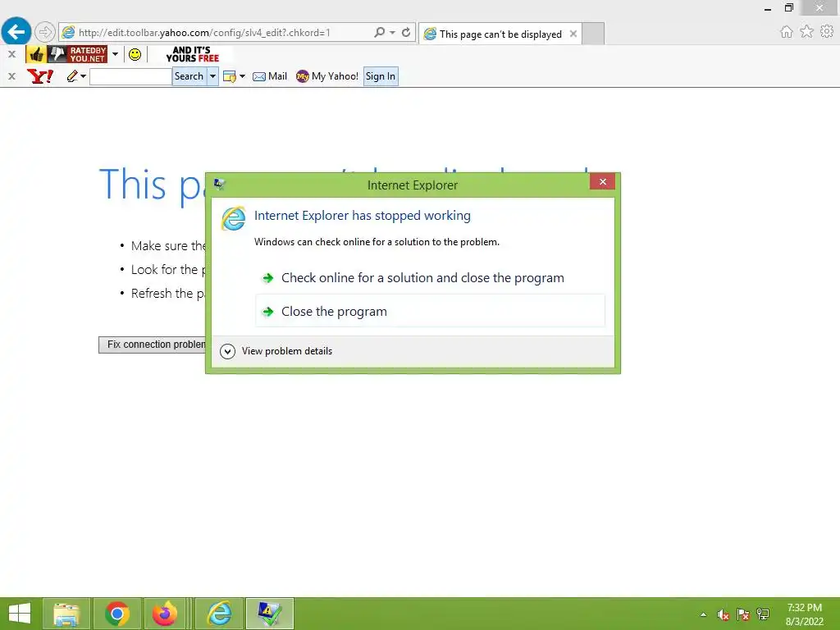Select the 'This page can't be displayed' tab
840x630 pixels.
[x=500, y=34]
